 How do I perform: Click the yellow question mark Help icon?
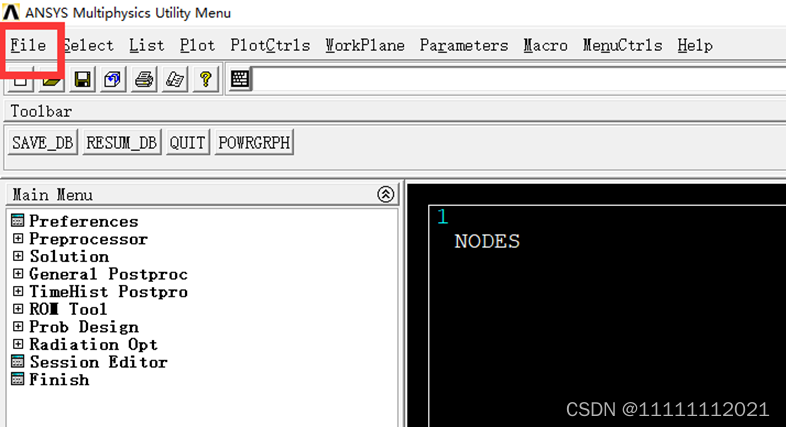[206, 79]
